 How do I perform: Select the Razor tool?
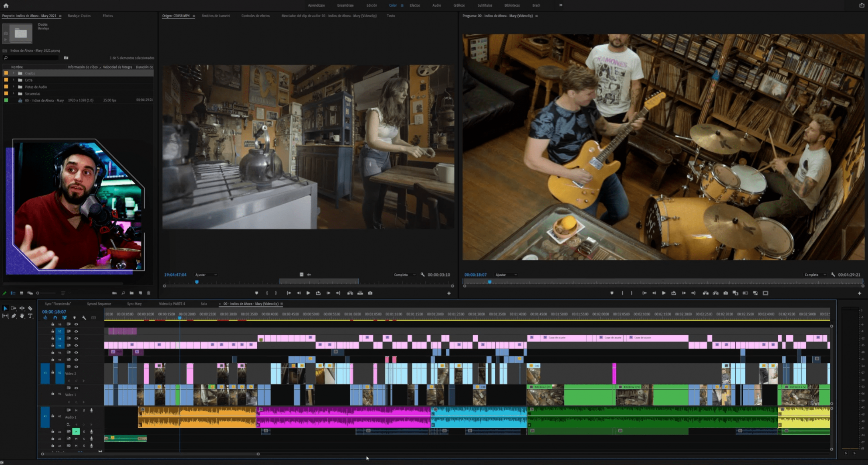point(30,308)
